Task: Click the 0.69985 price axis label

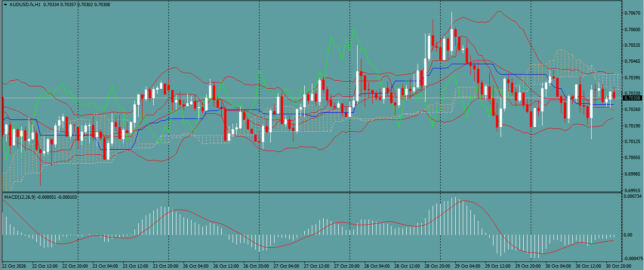Action: (632, 174)
